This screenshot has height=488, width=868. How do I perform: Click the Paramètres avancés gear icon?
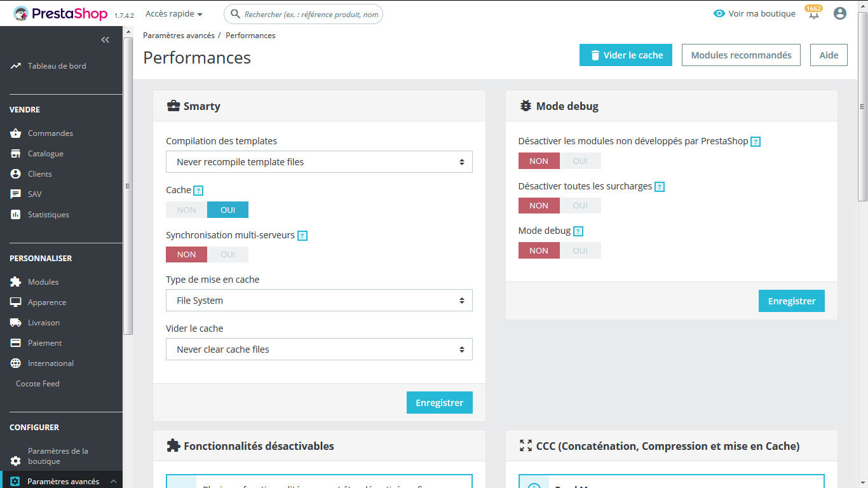[x=16, y=482]
